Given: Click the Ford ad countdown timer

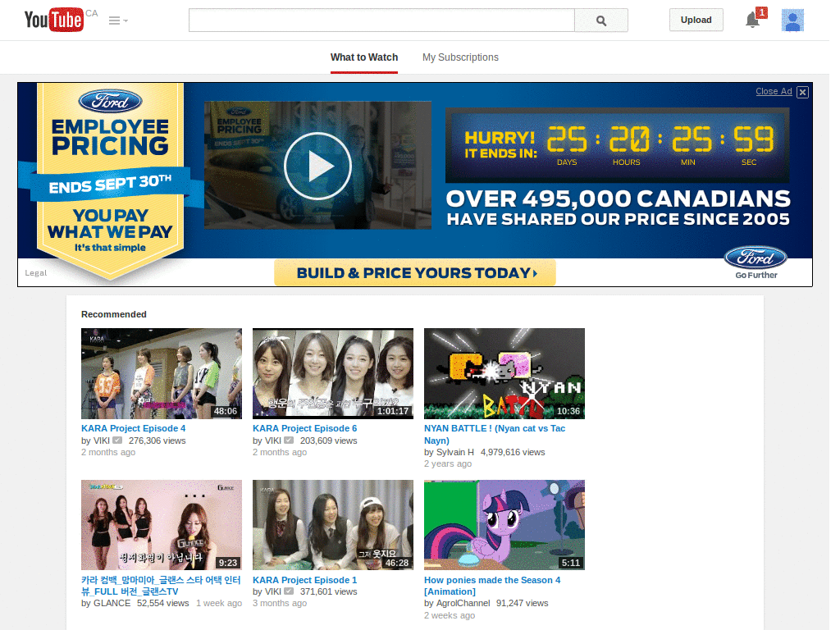Looking at the screenshot, I should [617, 145].
